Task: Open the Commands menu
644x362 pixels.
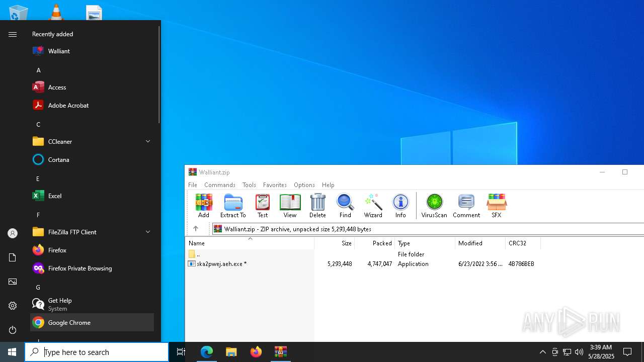Action: (x=220, y=185)
